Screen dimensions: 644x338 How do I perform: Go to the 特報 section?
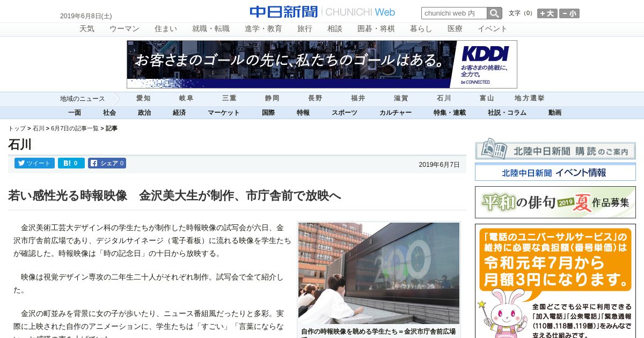coord(303,113)
